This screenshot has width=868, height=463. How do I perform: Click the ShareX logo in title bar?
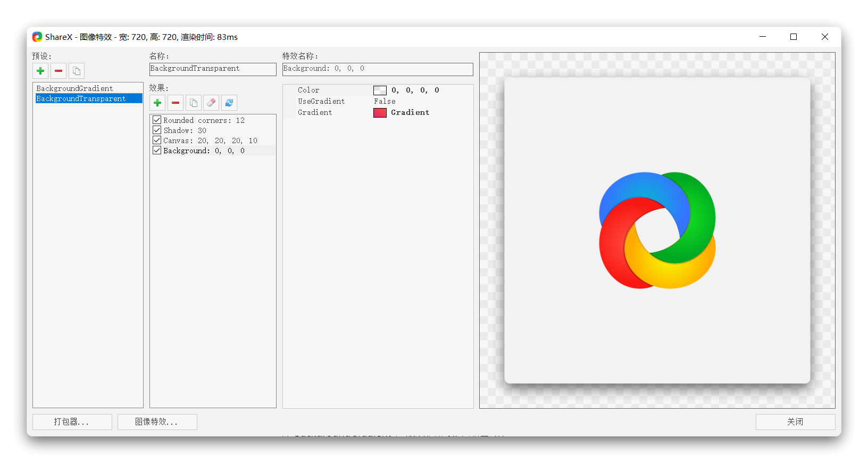[x=37, y=37]
